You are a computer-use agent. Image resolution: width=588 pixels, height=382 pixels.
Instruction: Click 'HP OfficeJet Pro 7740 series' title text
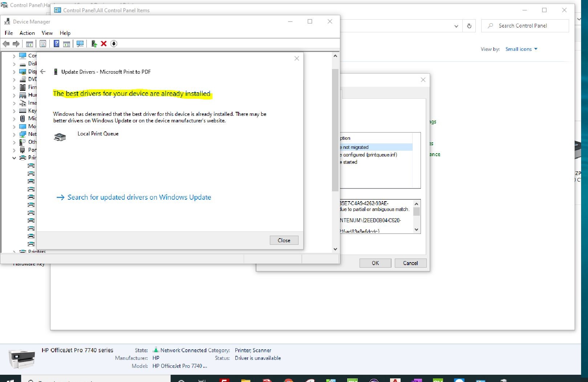(x=77, y=350)
